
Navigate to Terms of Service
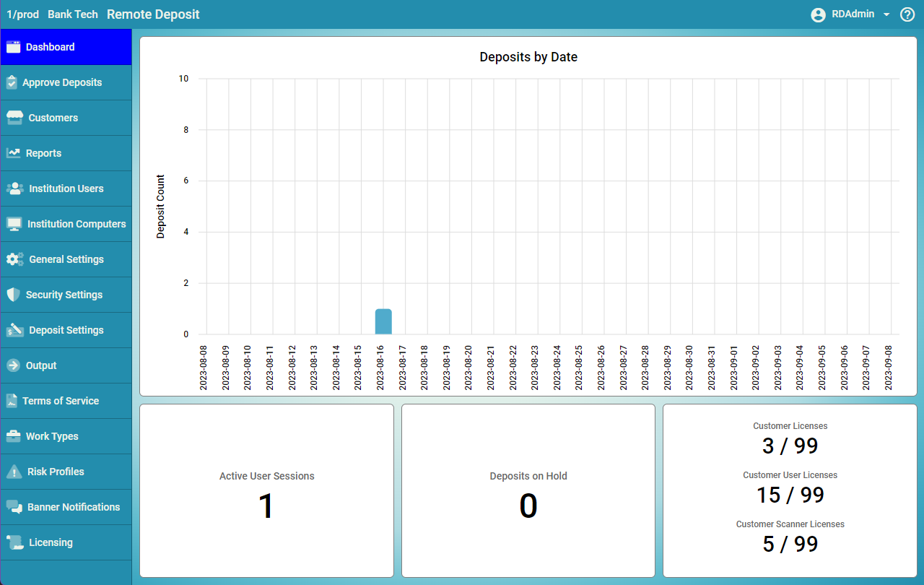pos(59,401)
